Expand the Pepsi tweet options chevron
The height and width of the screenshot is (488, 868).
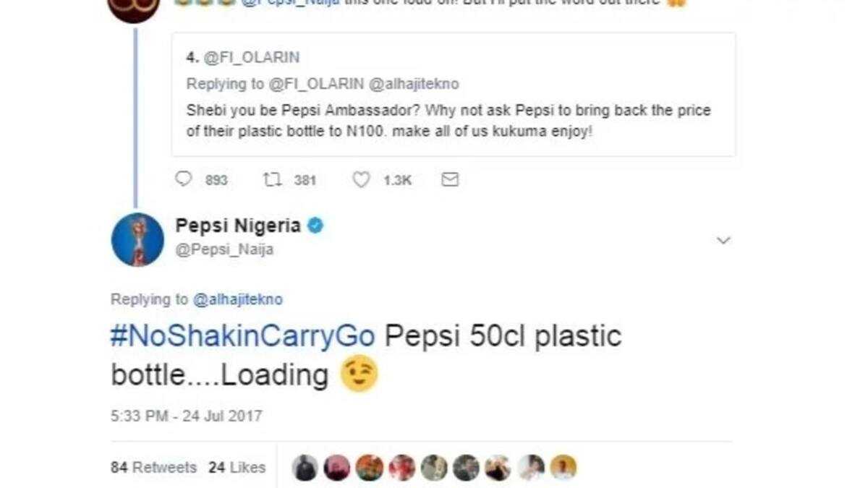[x=723, y=240]
